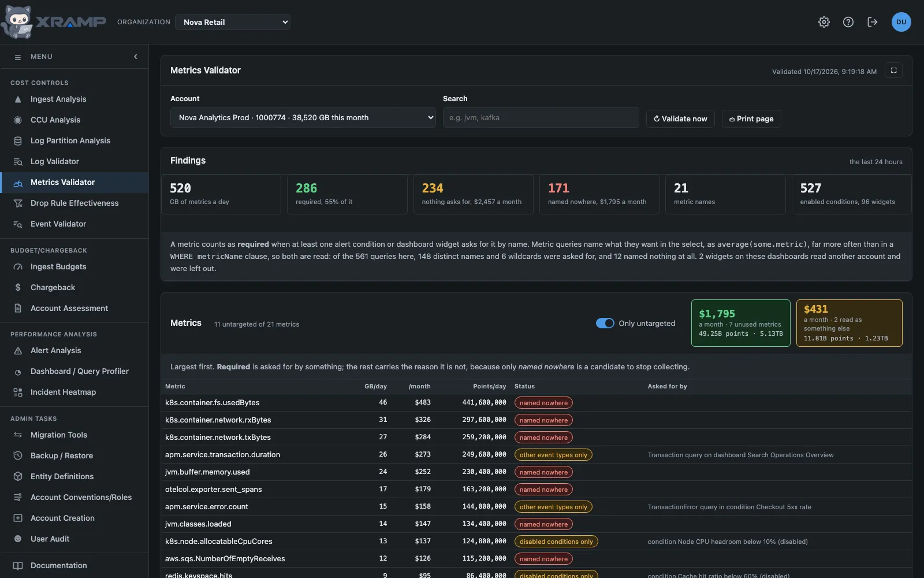Click the Log Validator sidebar icon

[18, 162]
